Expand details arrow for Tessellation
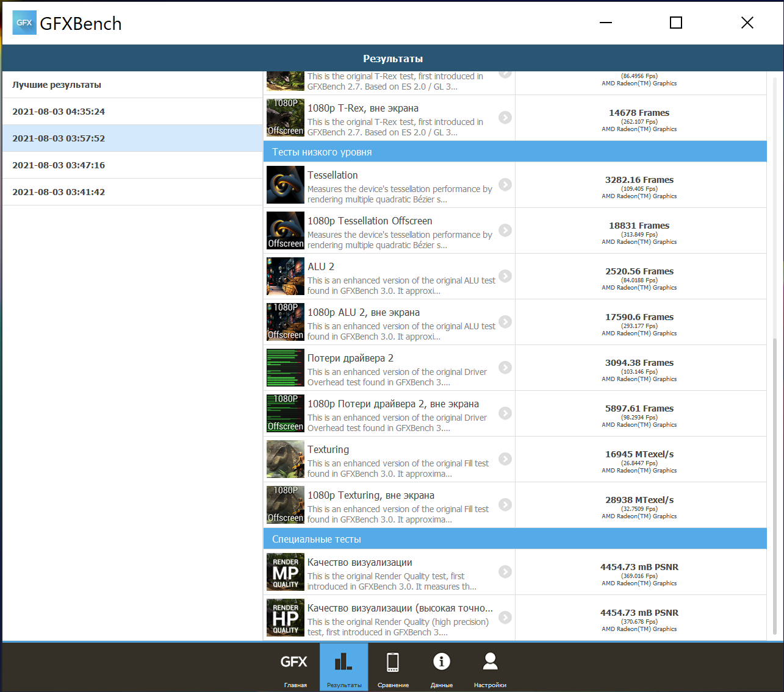Screen dimensions: 784x692 [x=505, y=184]
